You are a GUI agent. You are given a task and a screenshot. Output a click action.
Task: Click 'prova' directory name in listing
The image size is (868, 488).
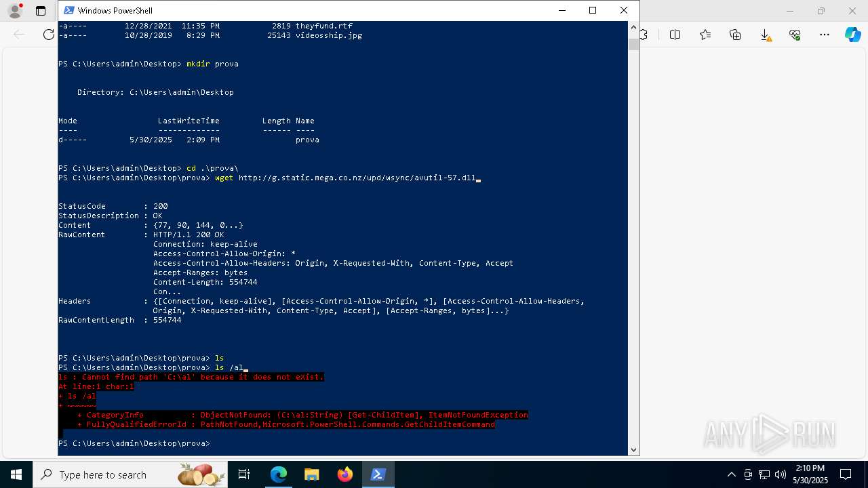(307, 140)
